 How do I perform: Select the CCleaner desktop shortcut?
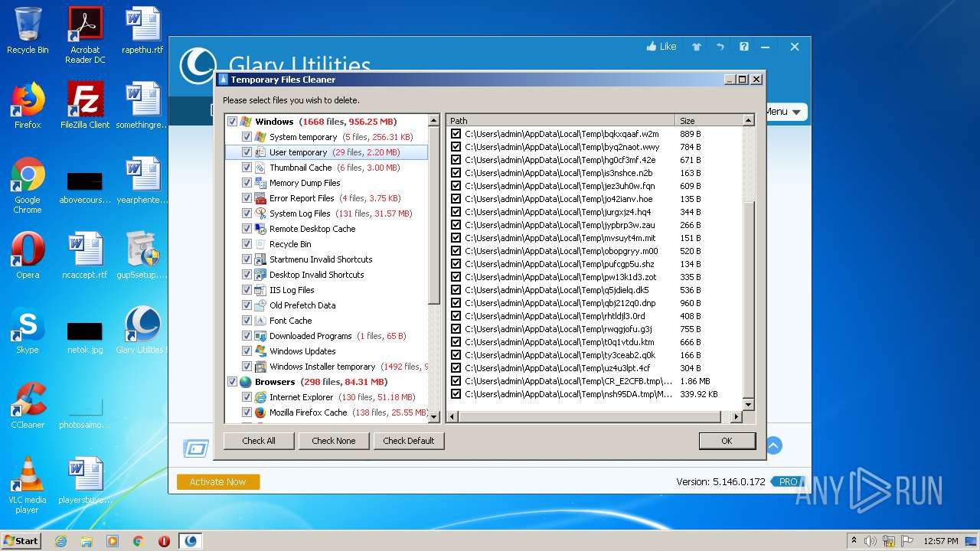(28, 406)
